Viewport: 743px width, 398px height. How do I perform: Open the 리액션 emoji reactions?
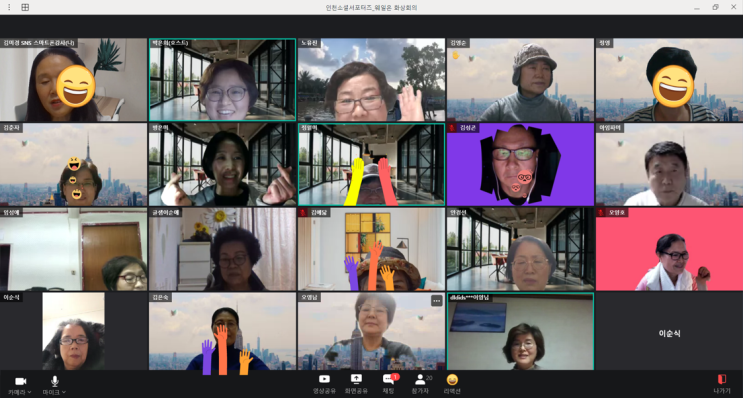pos(452,384)
